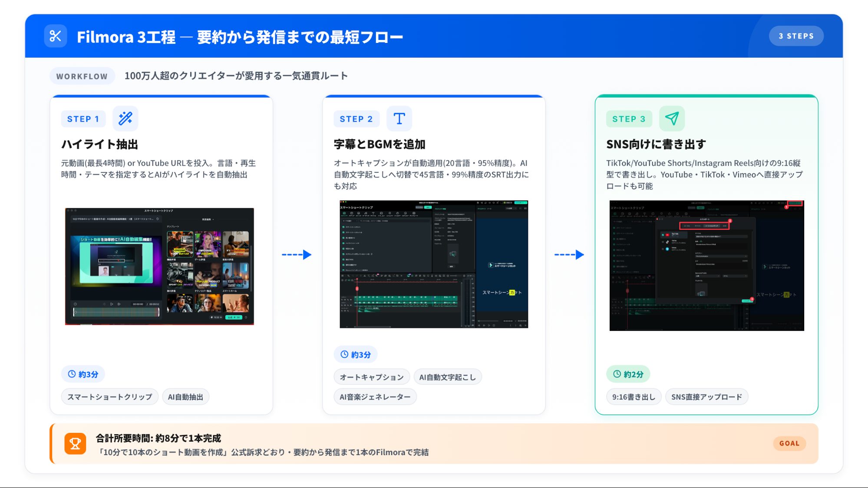The image size is (868, 488).
Task: Click the 約2分 time pill in Step 3
Action: [628, 374]
